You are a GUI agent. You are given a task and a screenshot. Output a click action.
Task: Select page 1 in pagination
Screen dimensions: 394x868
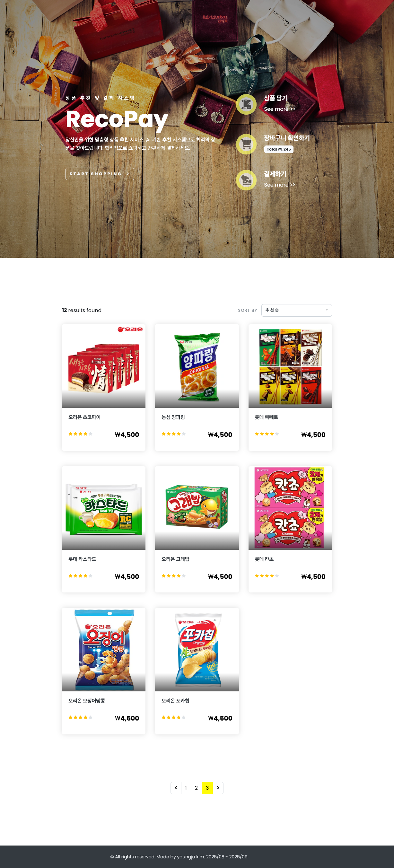[x=186, y=788]
